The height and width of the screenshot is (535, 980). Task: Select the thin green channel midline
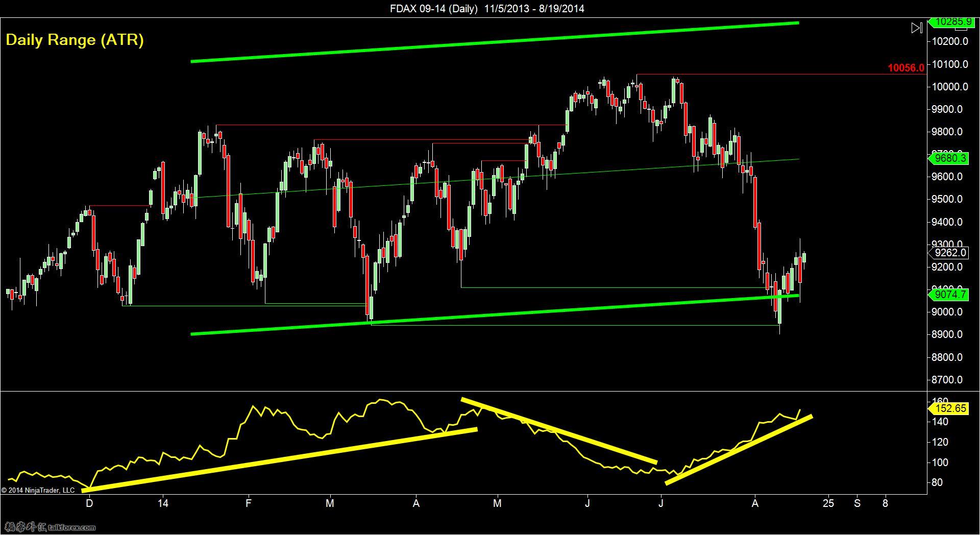495,178
